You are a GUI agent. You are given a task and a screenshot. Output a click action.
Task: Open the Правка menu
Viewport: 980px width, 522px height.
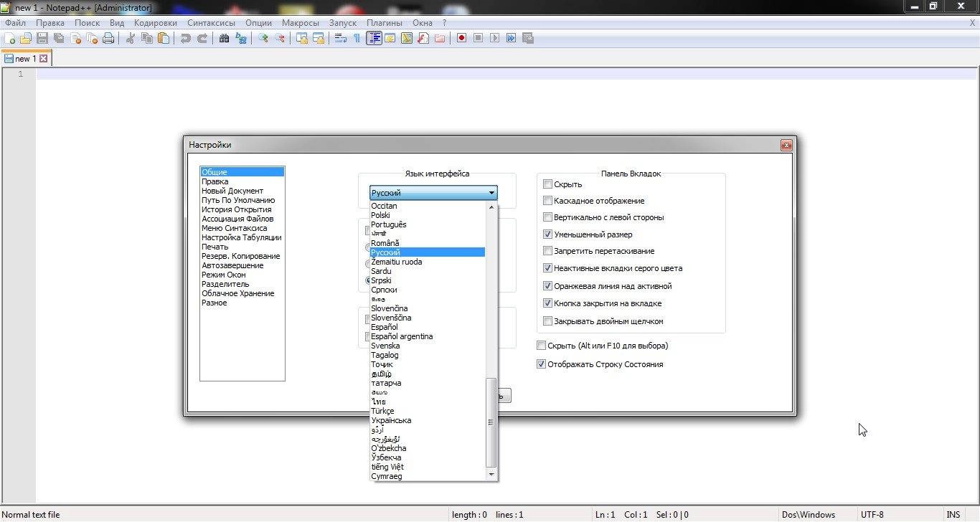click(50, 23)
